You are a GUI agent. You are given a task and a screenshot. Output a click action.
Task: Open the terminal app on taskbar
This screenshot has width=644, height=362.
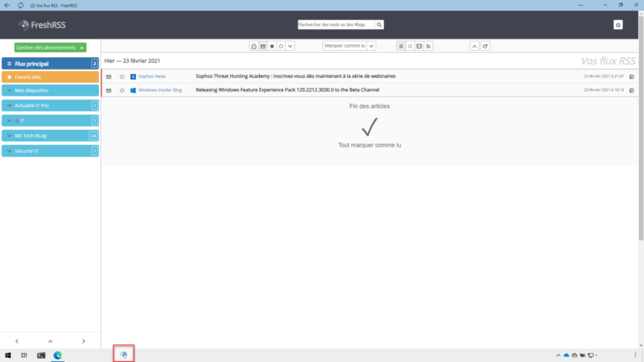[x=41, y=355]
